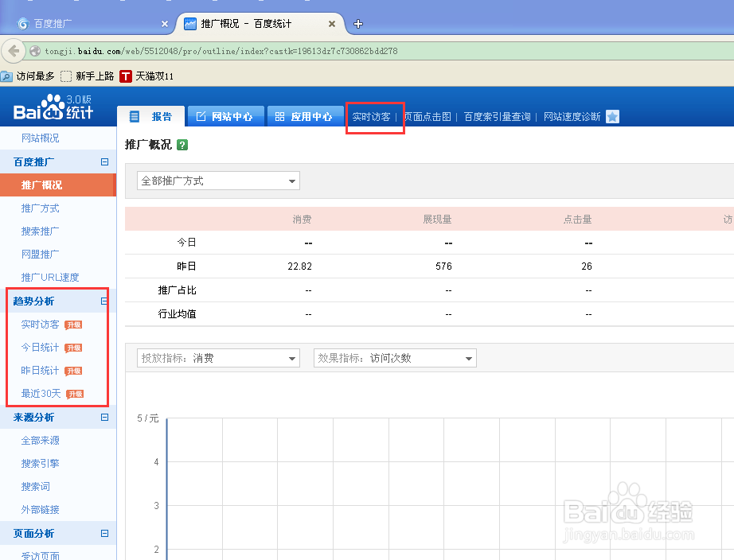Click the 天猫双11 bookmark icon

tap(126, 76)
